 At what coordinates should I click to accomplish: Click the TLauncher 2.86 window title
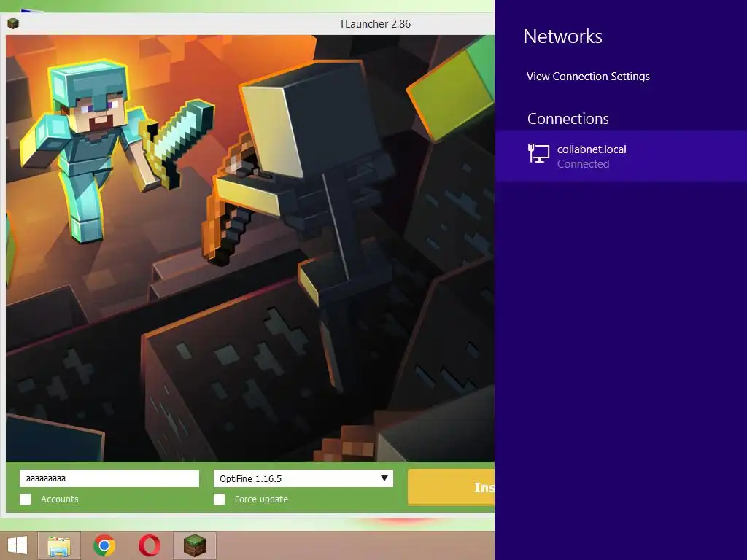tap(375, 24)
